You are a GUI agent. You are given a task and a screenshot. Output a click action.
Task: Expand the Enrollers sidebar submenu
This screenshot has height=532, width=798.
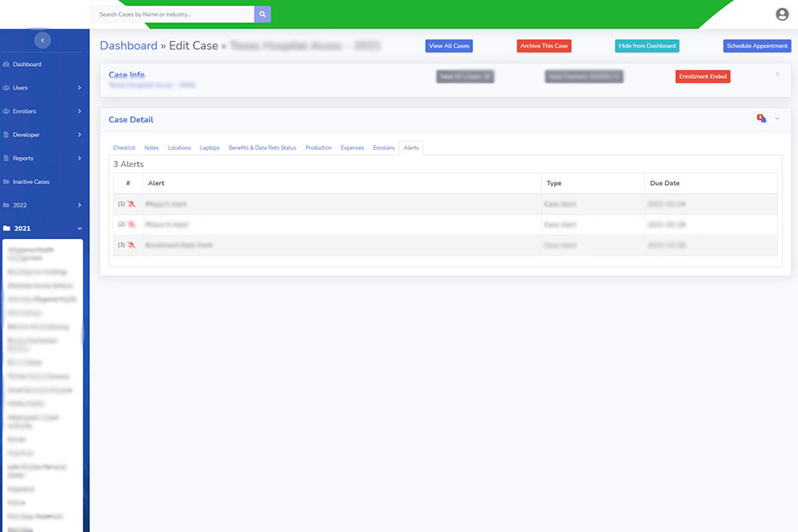80,111
